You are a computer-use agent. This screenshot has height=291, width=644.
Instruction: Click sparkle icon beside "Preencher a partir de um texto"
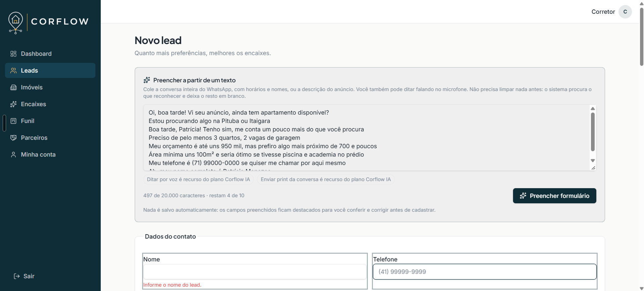(147, 80)
